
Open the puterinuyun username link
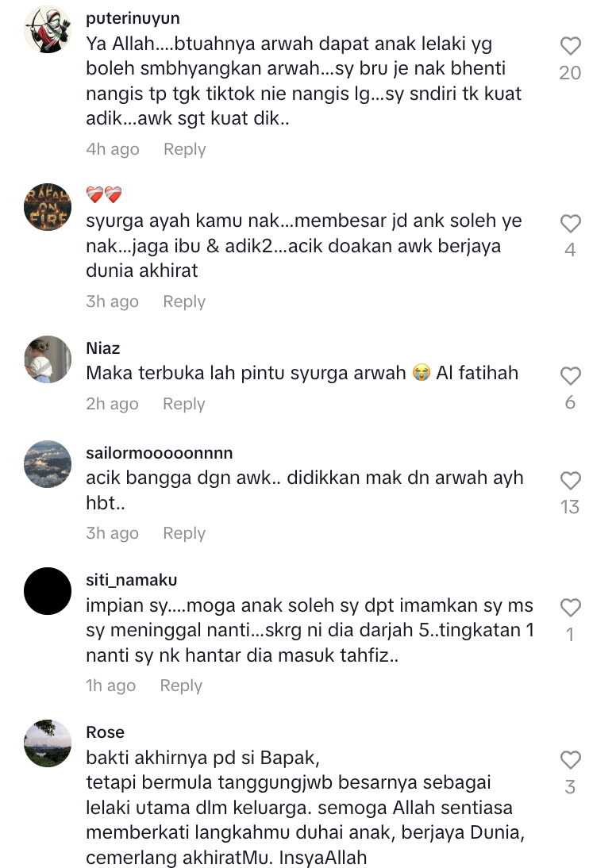pyautogui.click(x=133, y=18)
